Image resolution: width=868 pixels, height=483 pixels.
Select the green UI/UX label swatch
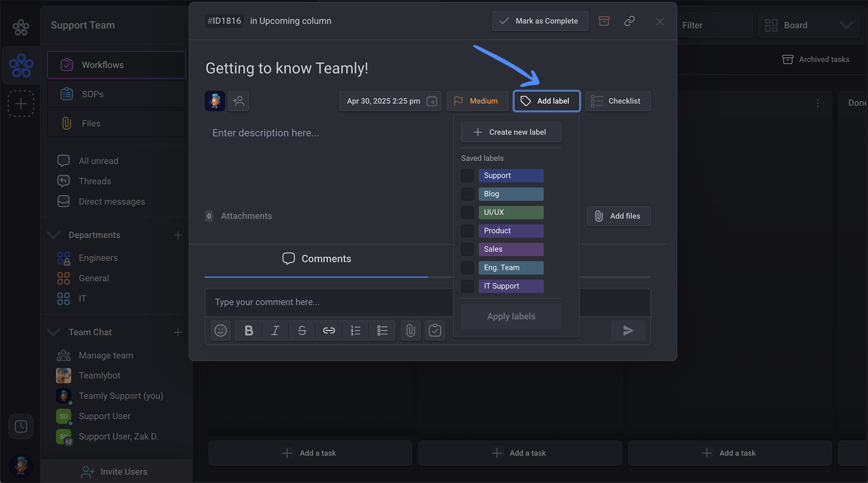tap(511, 213)
